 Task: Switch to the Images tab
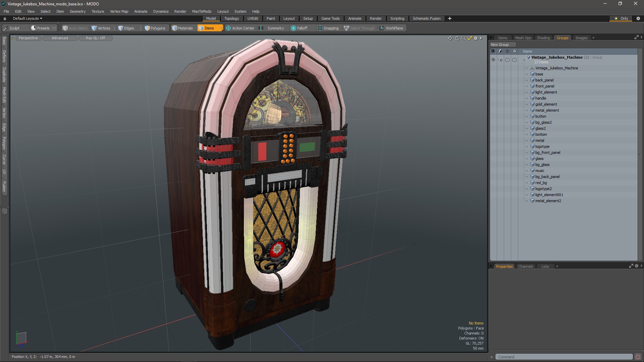coord(581,38)
